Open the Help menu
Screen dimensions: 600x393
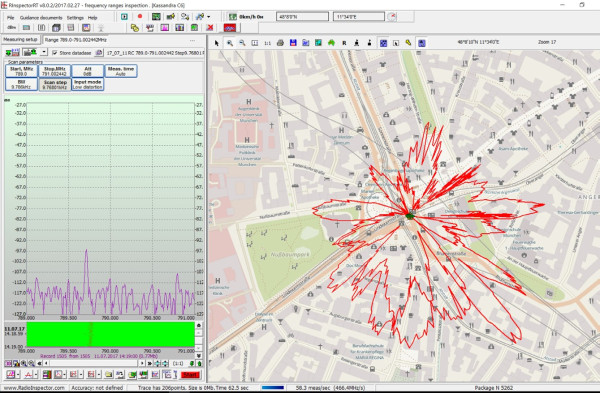93,18
